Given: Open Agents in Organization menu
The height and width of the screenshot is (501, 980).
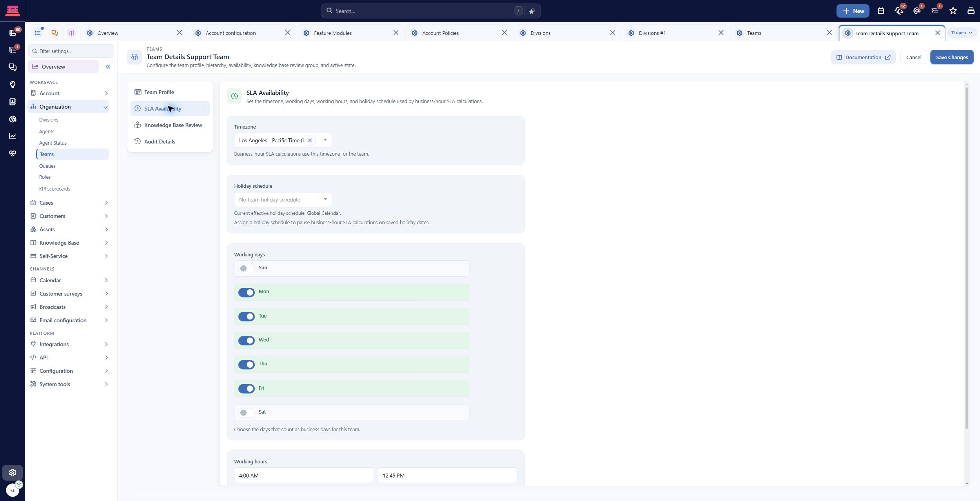Looking at the screenshot, I should coord(47,131).
